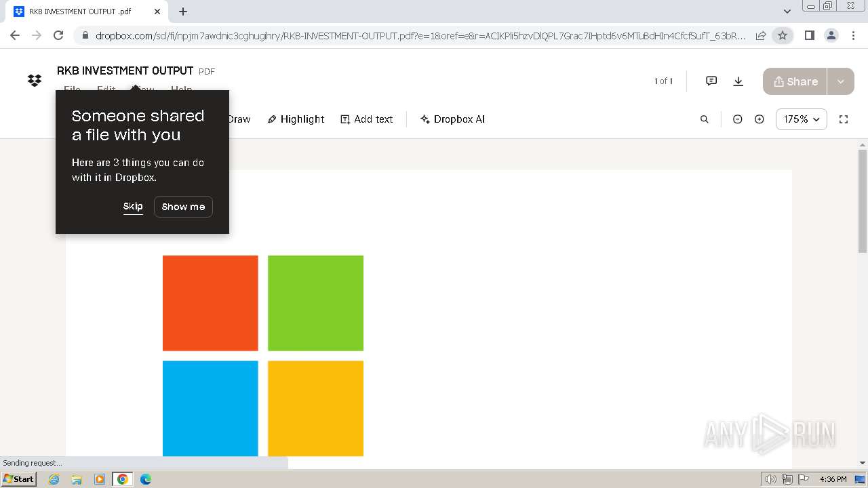
Task: Click the red square in the PDF logo
Action: pos(210,303)
